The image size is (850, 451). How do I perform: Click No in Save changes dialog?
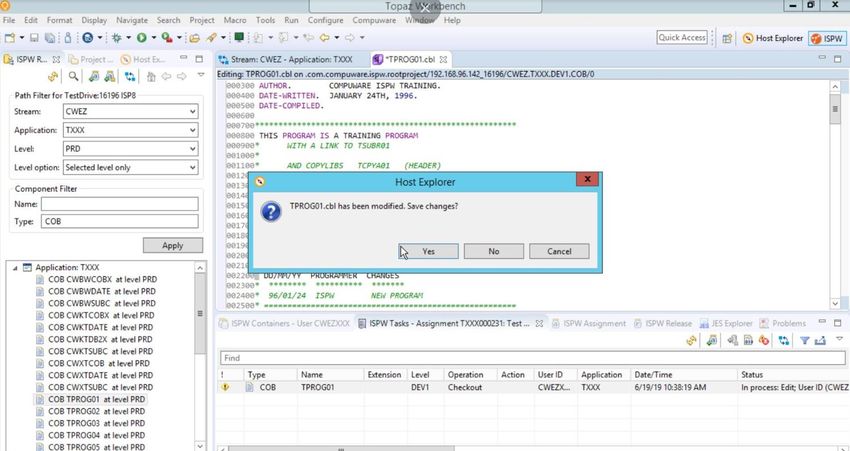pyautogui.click(x=494, y=252)
